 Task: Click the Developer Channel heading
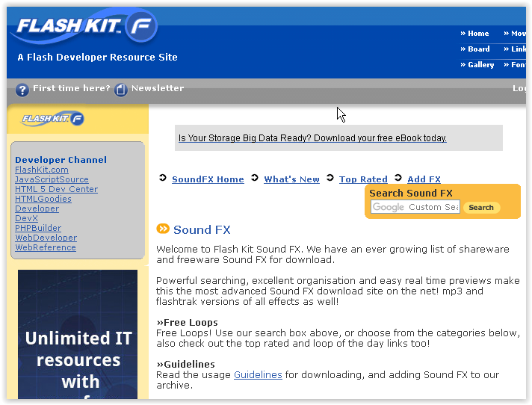click(61, 160)
